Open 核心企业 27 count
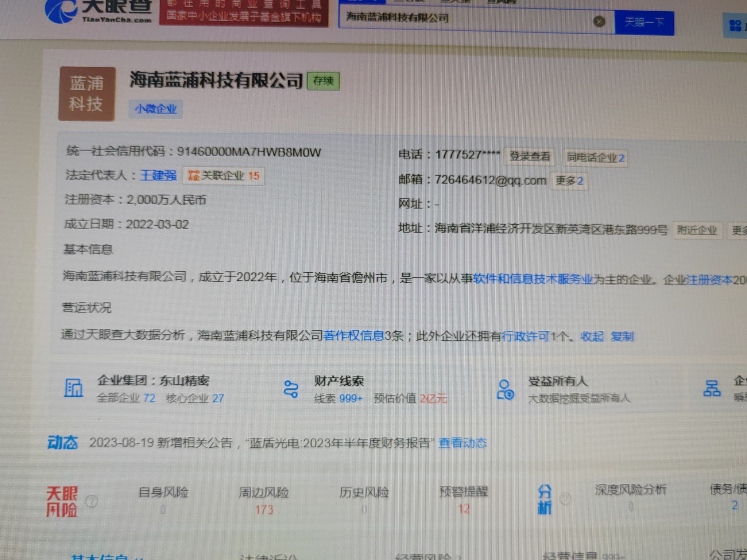Viewport: 747px width, 560px height. 195,398
